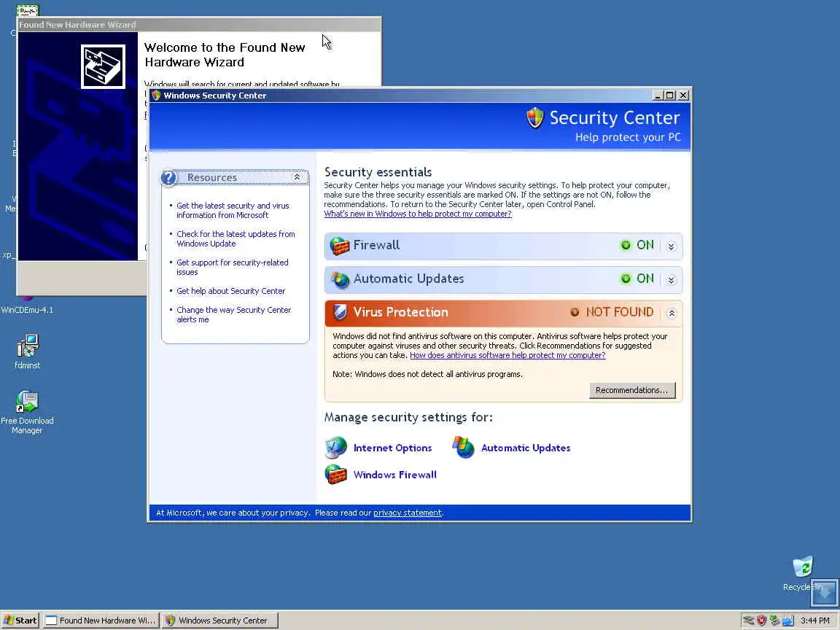Click the shield icon in Security Center title bar
This screenshot has height=630, width=840.
(x=157, y=96)
